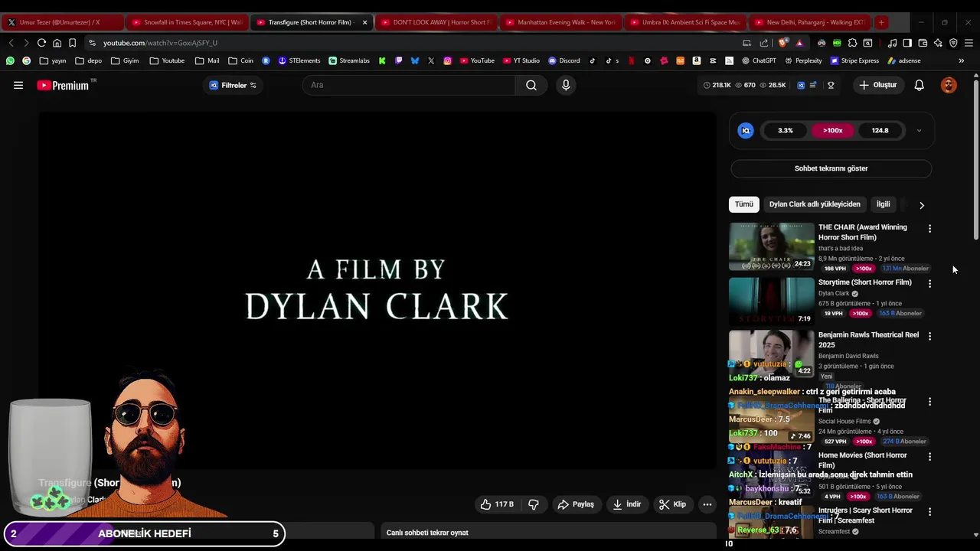Open YT Studio bookmark
Viewport: 980px width, 551px height.
521,60
